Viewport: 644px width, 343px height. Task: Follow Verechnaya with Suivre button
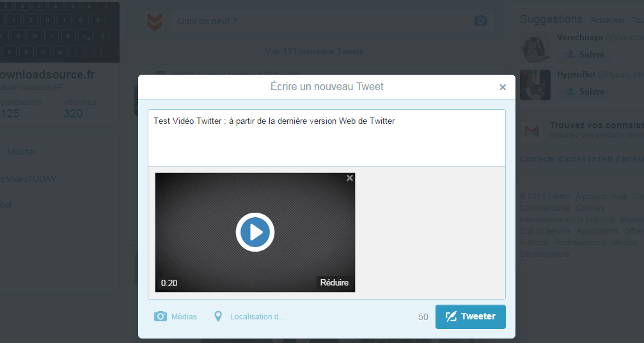[584, 54]
